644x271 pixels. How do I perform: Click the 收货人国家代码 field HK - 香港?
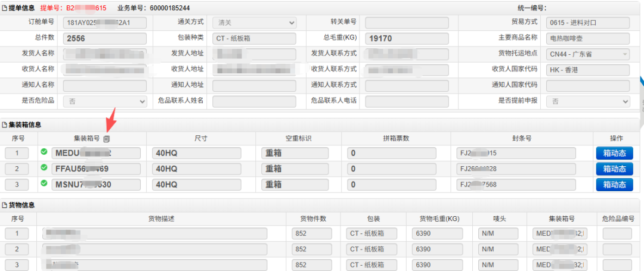coord(588,70)
